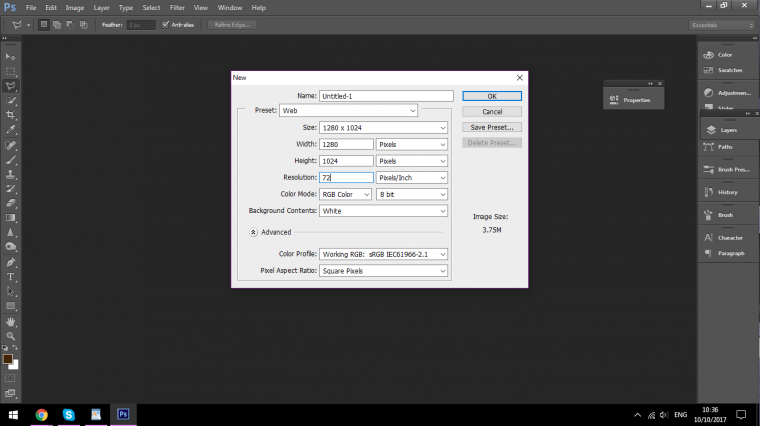Select the Path Selection tool
The width and height of the screenshot is (760, 426).
coord(10,291)
